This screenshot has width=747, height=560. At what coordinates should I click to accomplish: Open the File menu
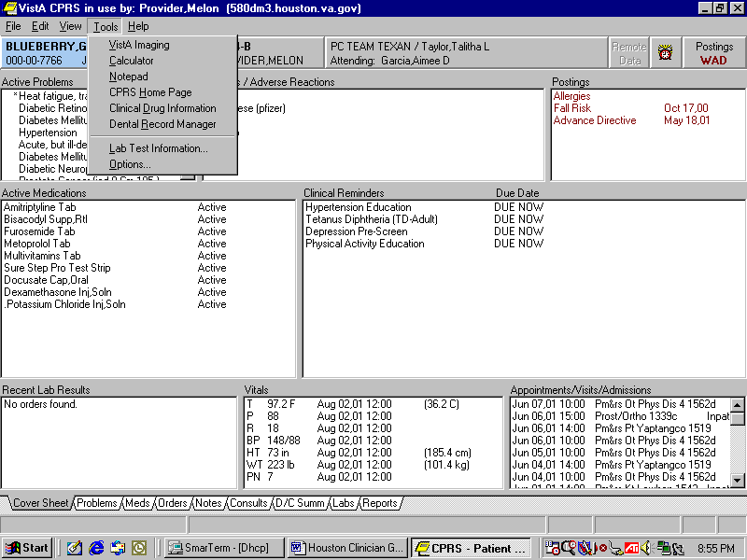point(13,26)
